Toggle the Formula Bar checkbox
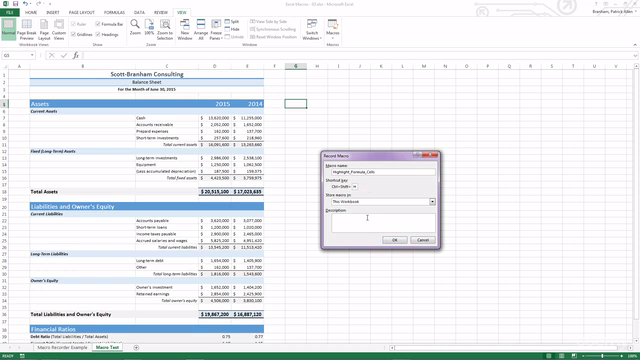 (98, 24)
